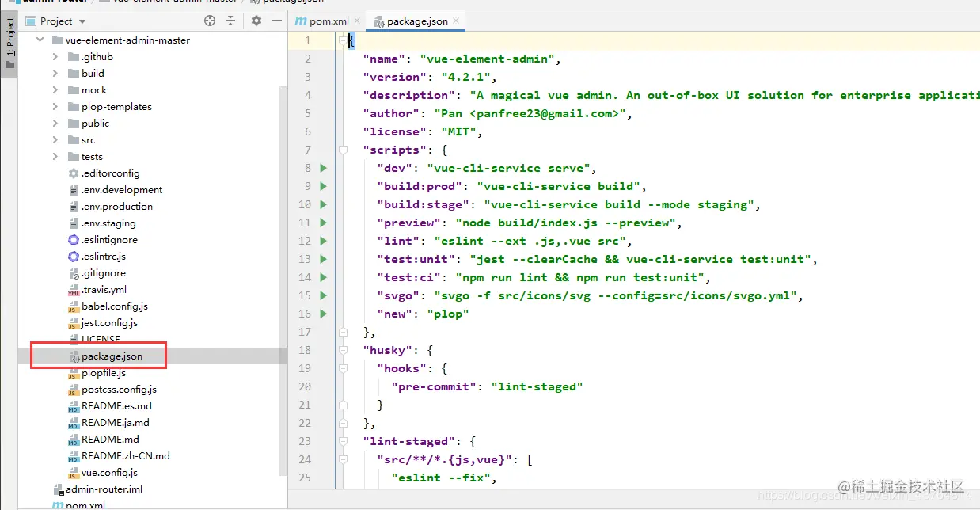Run the "lint" script gutter arrow
Viewport: 980px width, 510px height.
click(x=323, y=241)
